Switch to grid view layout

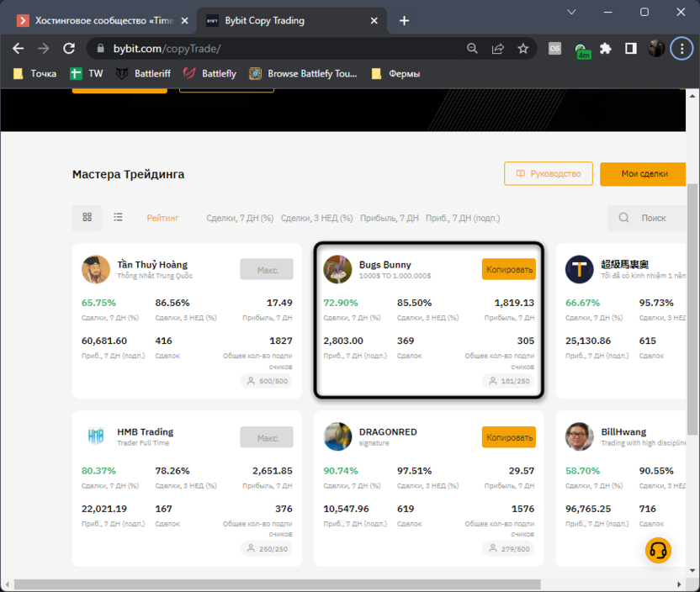87,218
